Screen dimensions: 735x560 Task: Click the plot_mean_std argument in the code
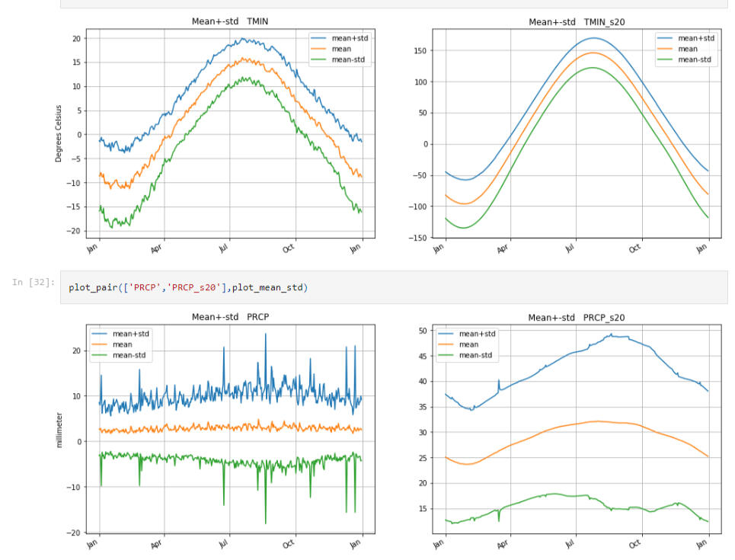click(270, 287)
